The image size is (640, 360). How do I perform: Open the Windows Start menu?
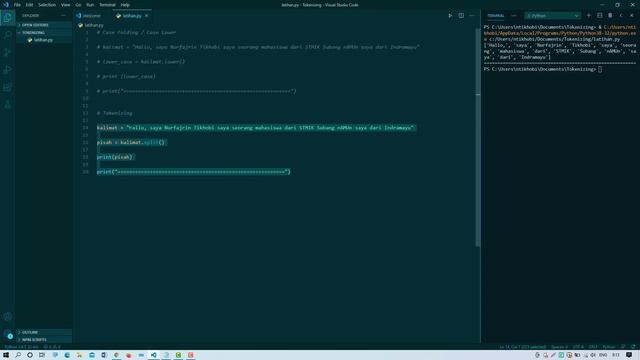6,355
